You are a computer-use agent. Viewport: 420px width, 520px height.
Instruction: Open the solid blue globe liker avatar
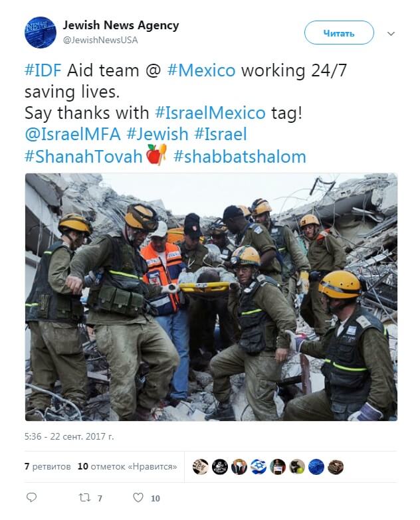[x=316, y=467]
